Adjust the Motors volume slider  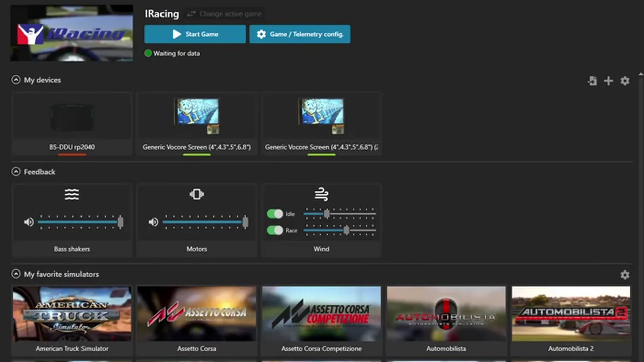coord(205,222)
